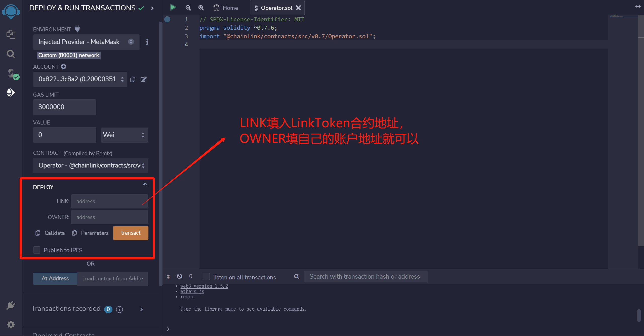The width and height of the screenshot is (644, 336).
Task: Enable the Publish to IPFS checkbox
Action: (37, 250)
